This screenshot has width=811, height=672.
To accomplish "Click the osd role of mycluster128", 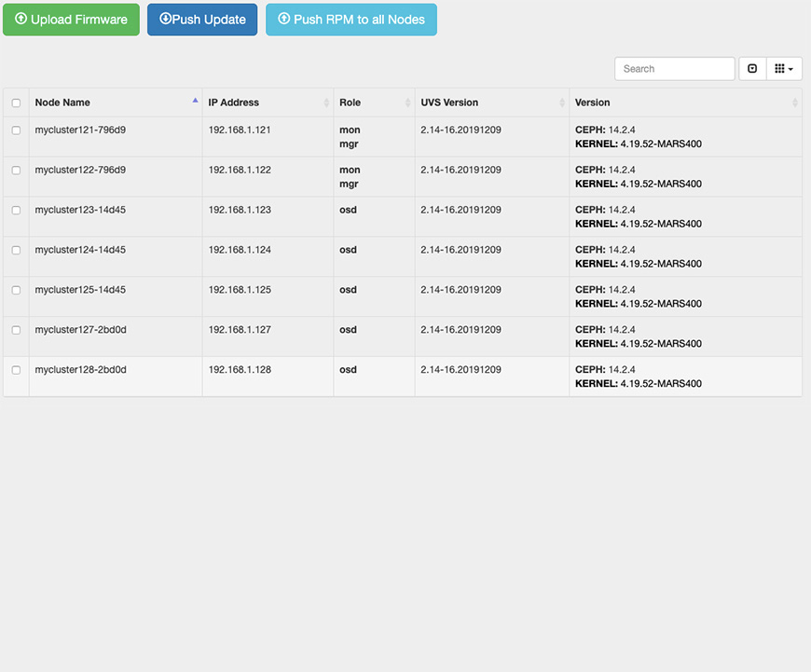I will coord(348,369).
